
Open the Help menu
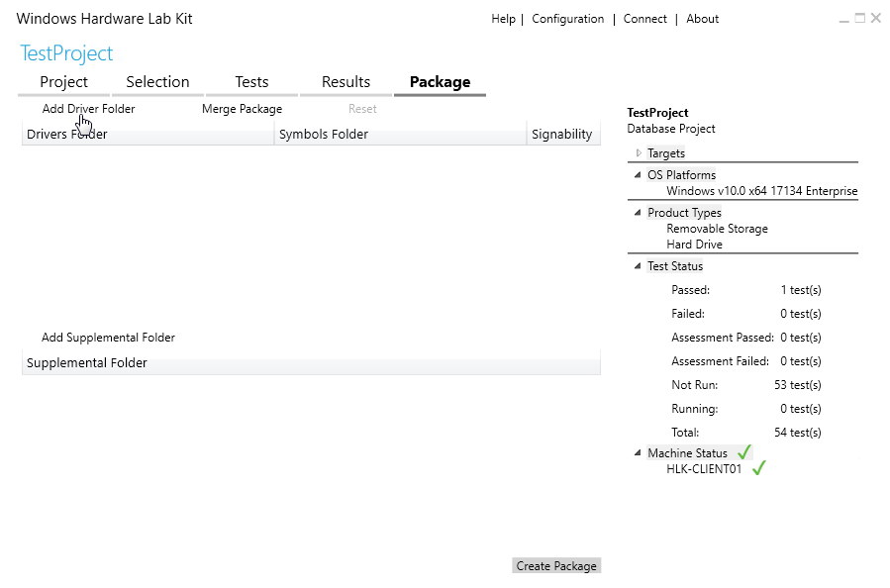click(503, 19)
